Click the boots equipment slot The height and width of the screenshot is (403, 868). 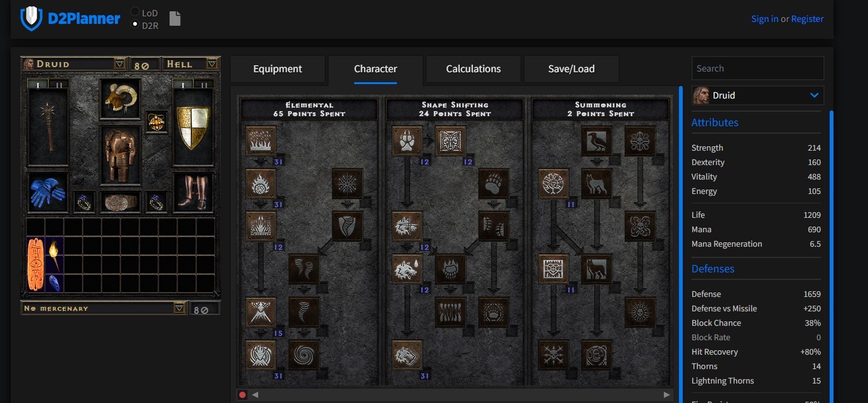pos(193,193)
